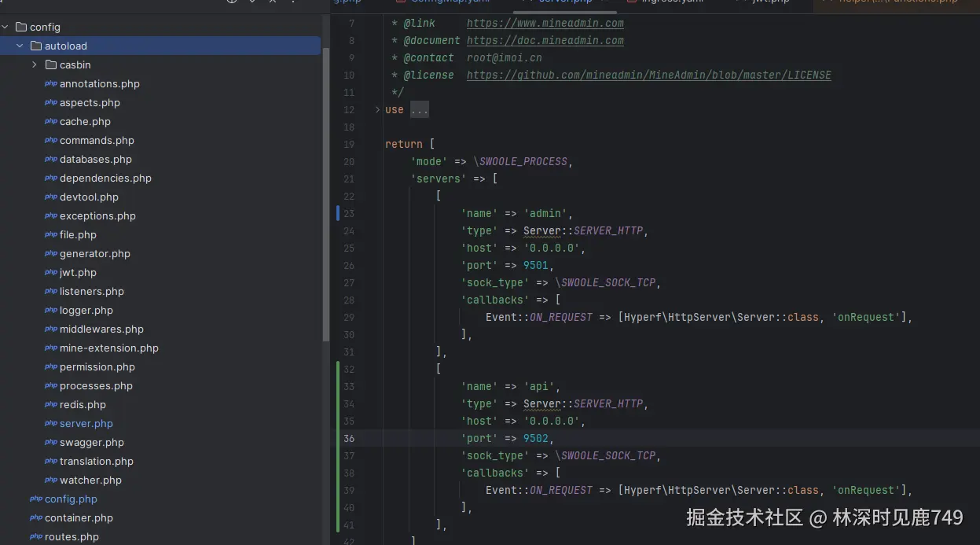Open translation.php file

pos(97,461)
